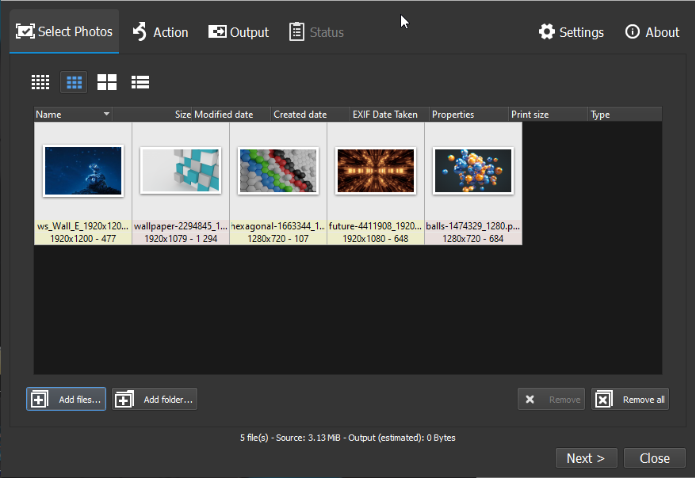The width and height of the screenshot is (695, 478).
Task: Sort by EXIF Date Taken column
Action: pyautogui.click(x=385, y=115)
